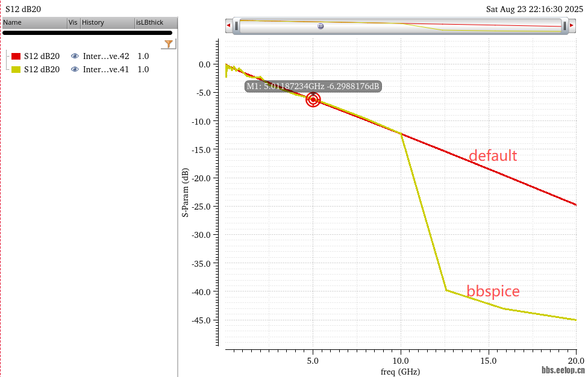Click the Vis column header
588x377 pixels.
pyautogui.click(x=73, y=22)
